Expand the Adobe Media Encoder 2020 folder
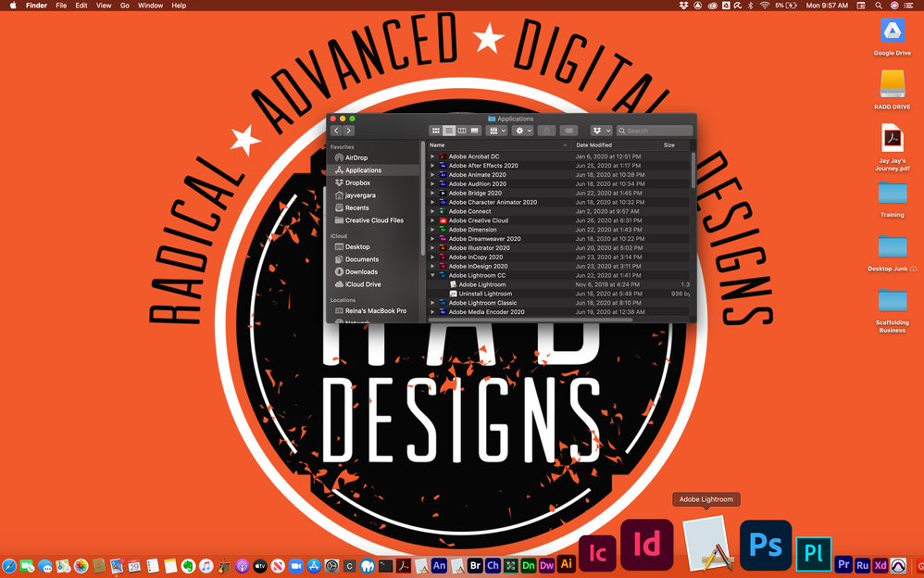Screen dimensions: 924x578 point(432,312)
